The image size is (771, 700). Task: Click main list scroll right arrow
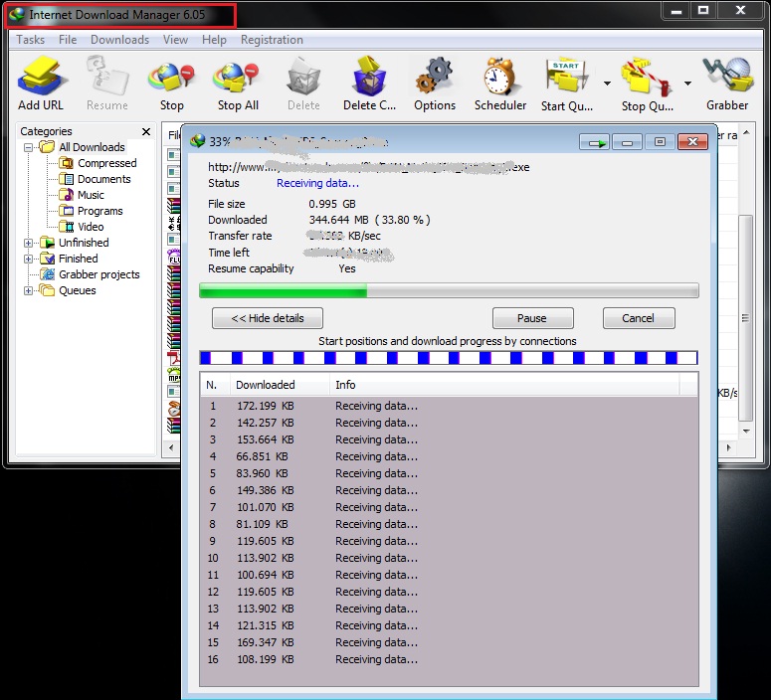click(x=728, y=447)
